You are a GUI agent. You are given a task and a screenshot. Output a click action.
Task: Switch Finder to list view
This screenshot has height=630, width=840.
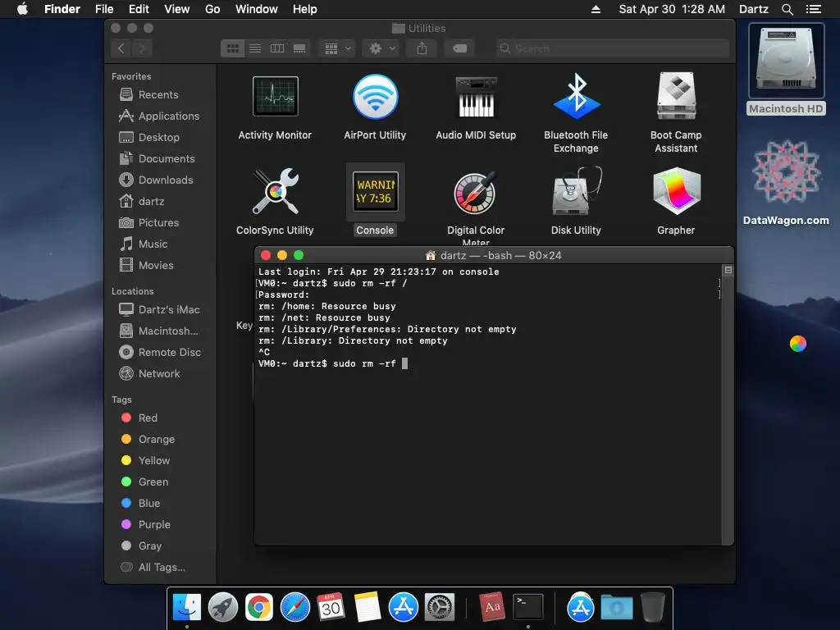pos(255,48)
